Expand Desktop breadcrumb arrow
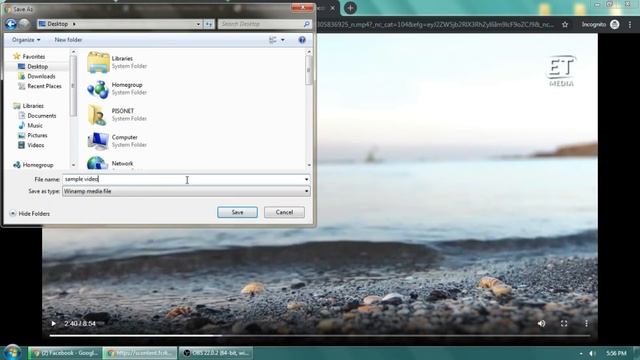Image resolution: width=640 pixels, height=360 pixels. [74, 24]
